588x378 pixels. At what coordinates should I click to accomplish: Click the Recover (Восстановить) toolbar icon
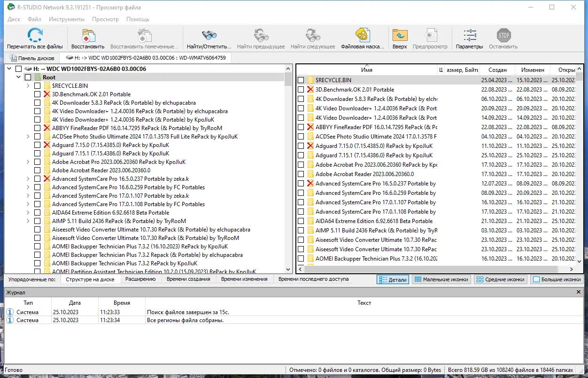(x=88, y=36)
